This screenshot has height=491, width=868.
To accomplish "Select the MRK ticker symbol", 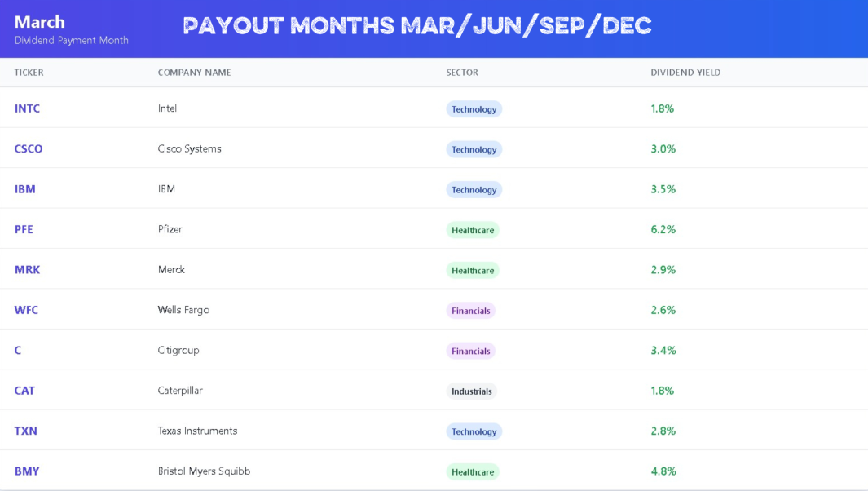I will [x=27, y=270].
